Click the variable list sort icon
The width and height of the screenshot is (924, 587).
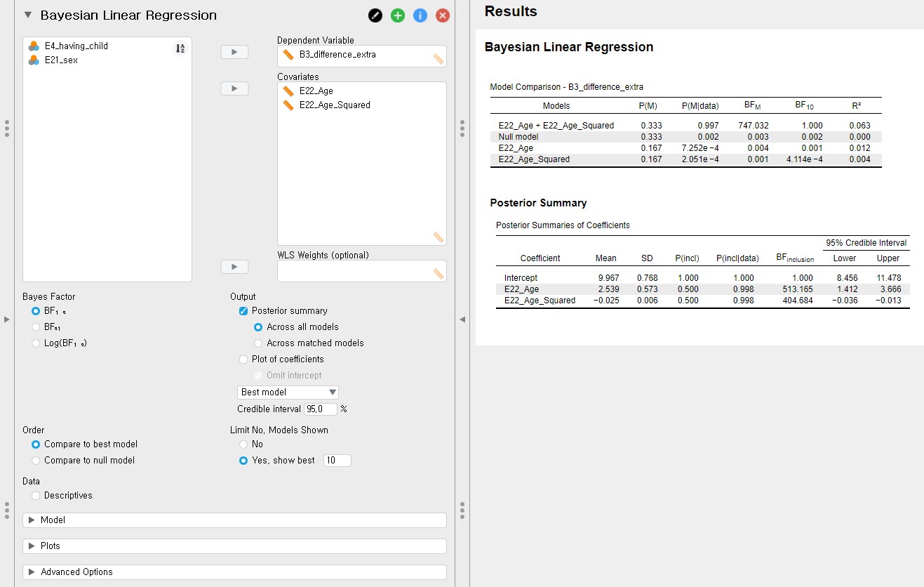(x=180, y=48)
